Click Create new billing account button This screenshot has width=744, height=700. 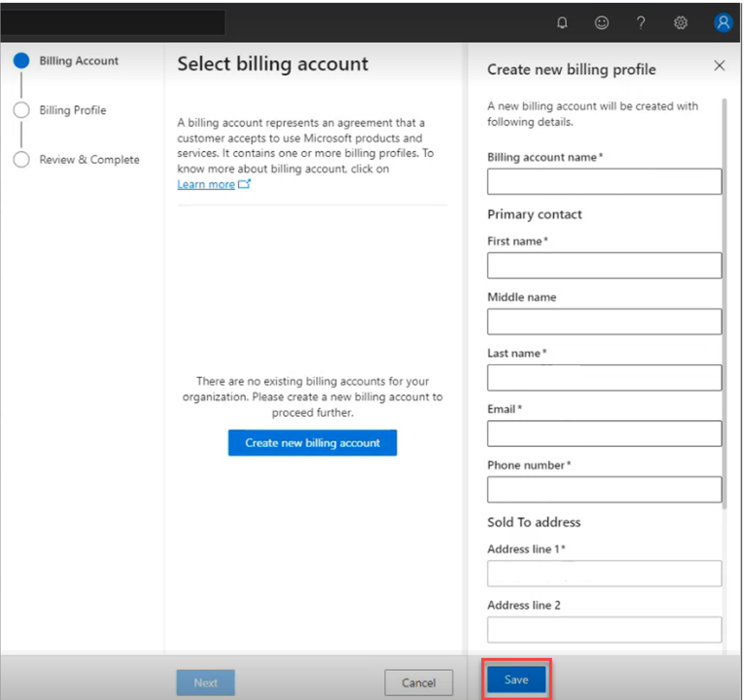click(312, 443)
